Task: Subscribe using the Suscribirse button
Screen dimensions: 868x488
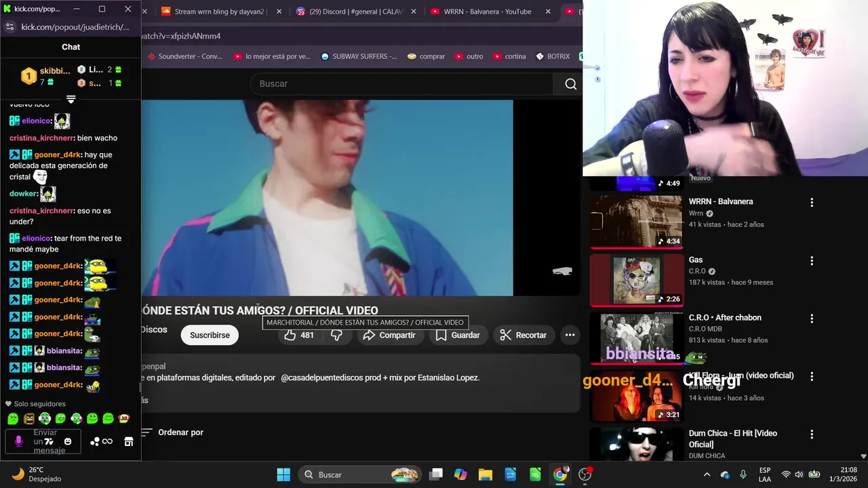Action: (x=210, y=335)
